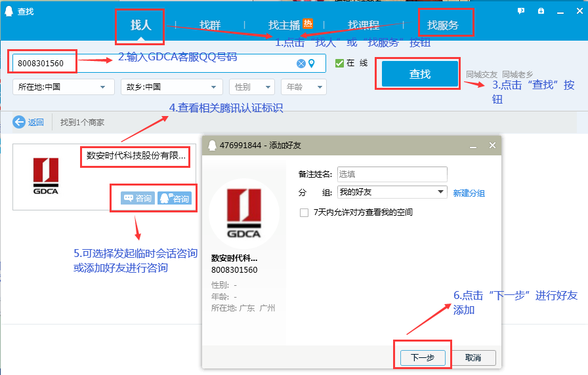Add friend via QQ penguin 咨询 button
The height and width of the screenshot is (375, 588).
[175, 198]
